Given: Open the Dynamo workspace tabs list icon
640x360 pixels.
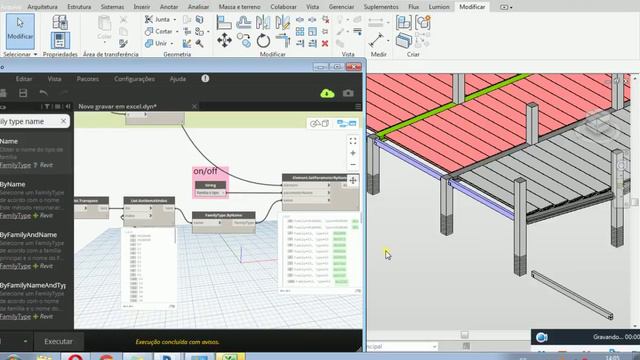Looking at the screenshot, I should coord(358,107).
